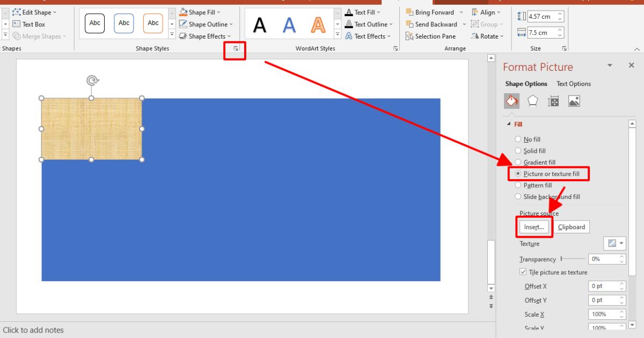Click the Insert... picture source button
Screen dimensions: 644x338
pos(534,227)
